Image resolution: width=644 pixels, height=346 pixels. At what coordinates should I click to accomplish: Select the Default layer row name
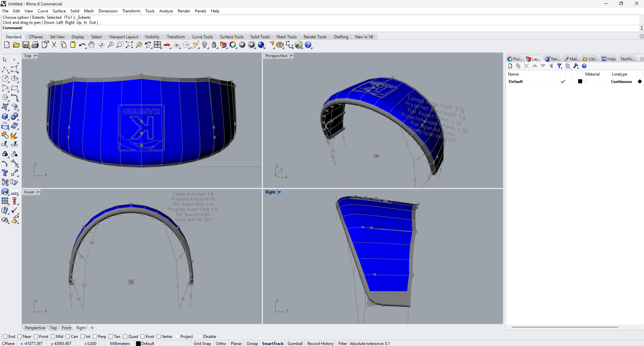pyautogui.click(x=516, y=81)
